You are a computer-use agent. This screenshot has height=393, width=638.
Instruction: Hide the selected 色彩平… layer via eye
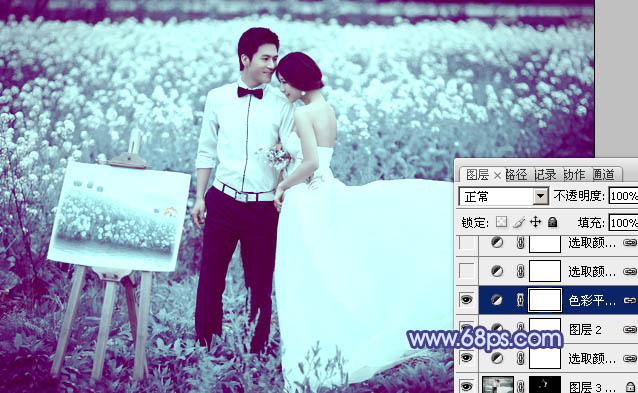(466, 300)
